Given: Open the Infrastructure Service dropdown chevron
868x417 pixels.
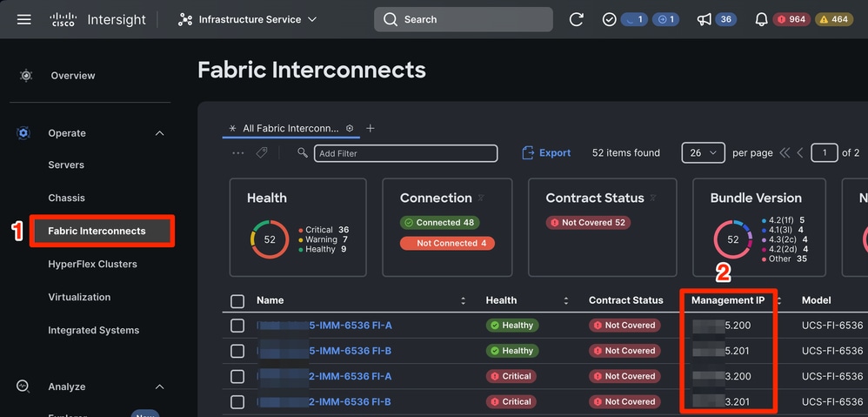Looking at the screenshot, I should coord(312,19).
